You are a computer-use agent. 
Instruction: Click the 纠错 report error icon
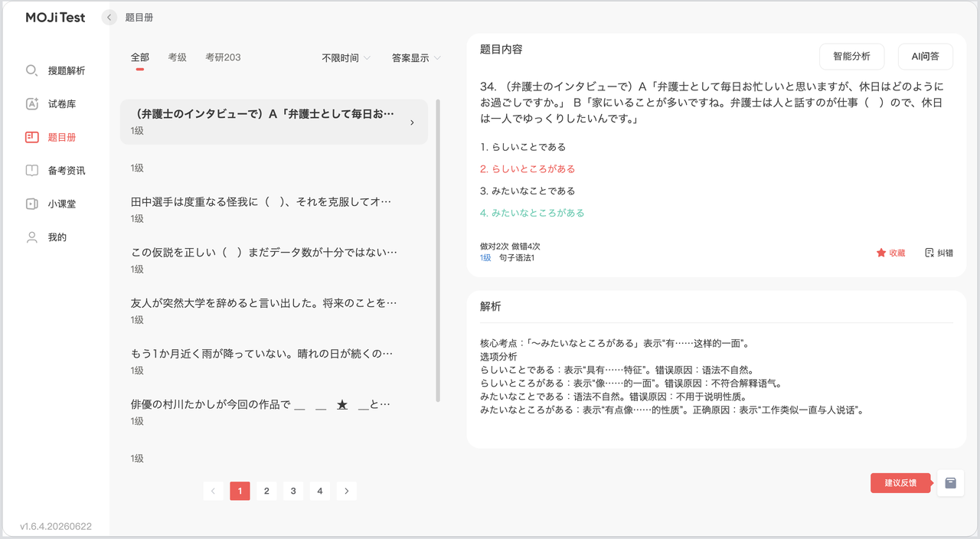pos(929,253)
